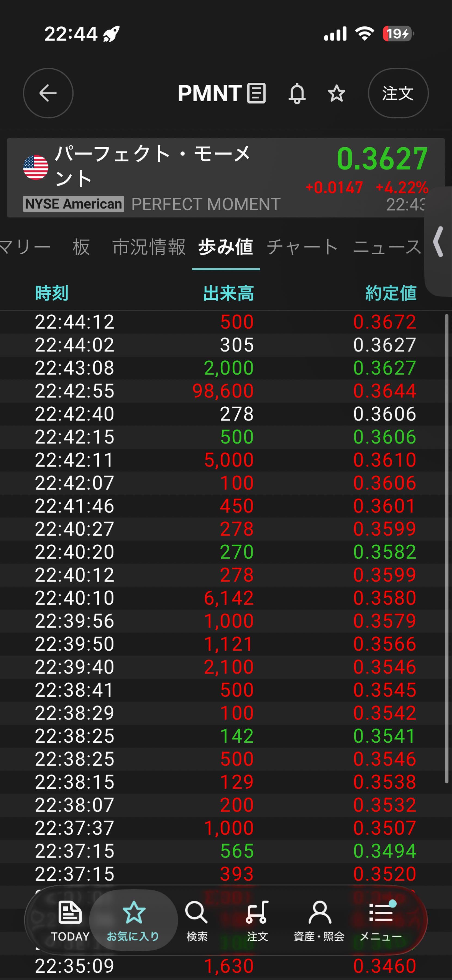This screenshot has width=452, height=980.
Task: Open the TODAY tab in bottom bar
Action: click(70, 921)
